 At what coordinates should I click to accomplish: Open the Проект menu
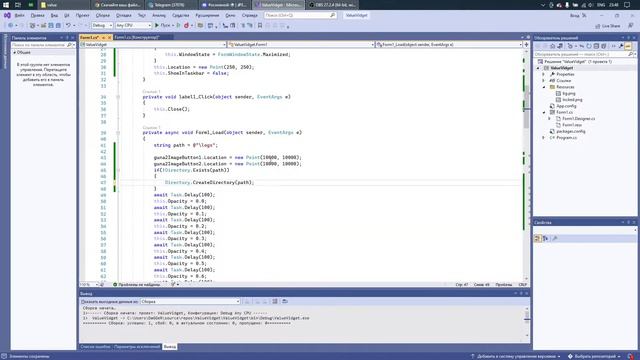[x=82, y=15]
